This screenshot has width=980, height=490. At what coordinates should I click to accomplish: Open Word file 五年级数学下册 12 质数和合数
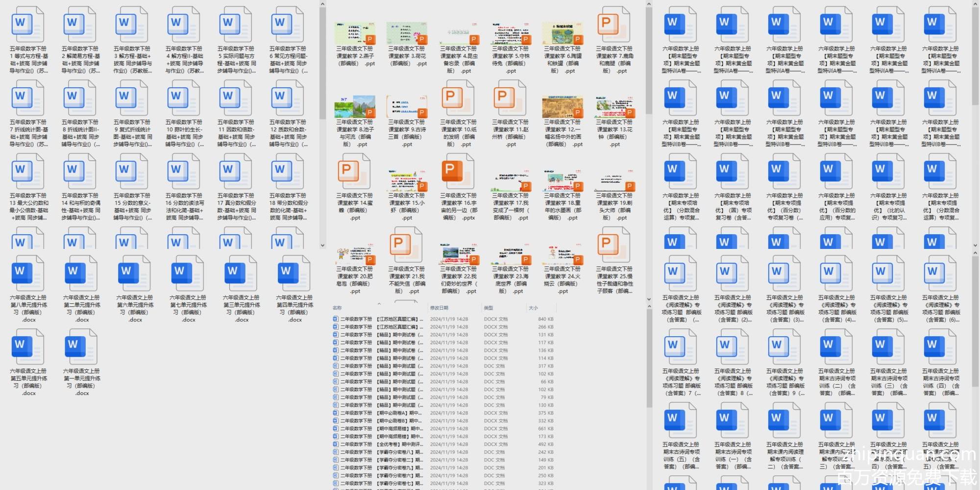pyautogui.click(x=288, y=99)
